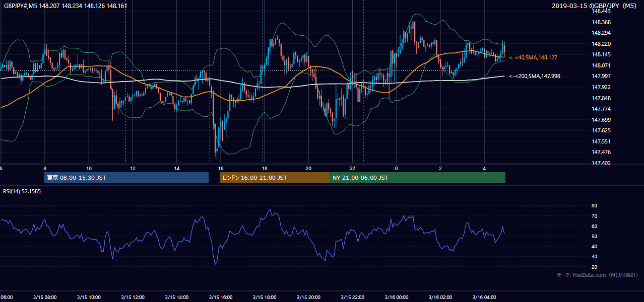Click the hour label 22 on chart axis
644x302 pixels.
click(352, 168)
